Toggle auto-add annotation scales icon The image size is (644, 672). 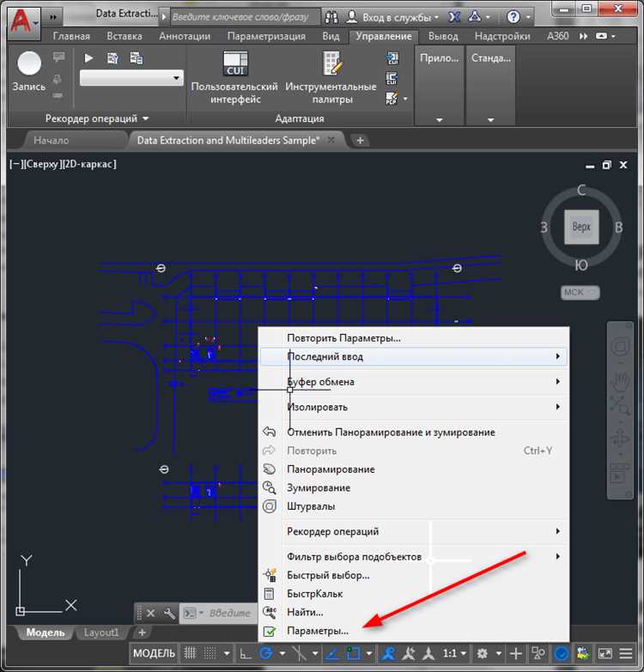[409, 653]
